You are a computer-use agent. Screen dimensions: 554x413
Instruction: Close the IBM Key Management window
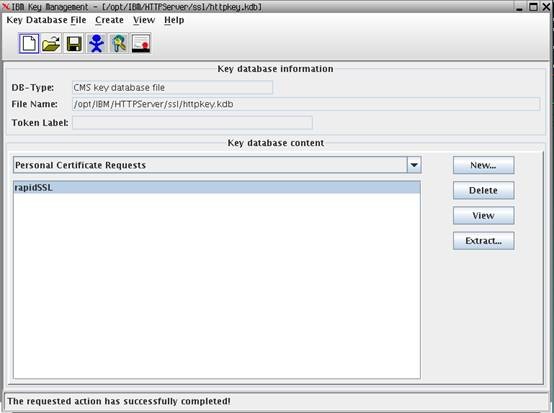pyautogui.click(x=546, y=7)
